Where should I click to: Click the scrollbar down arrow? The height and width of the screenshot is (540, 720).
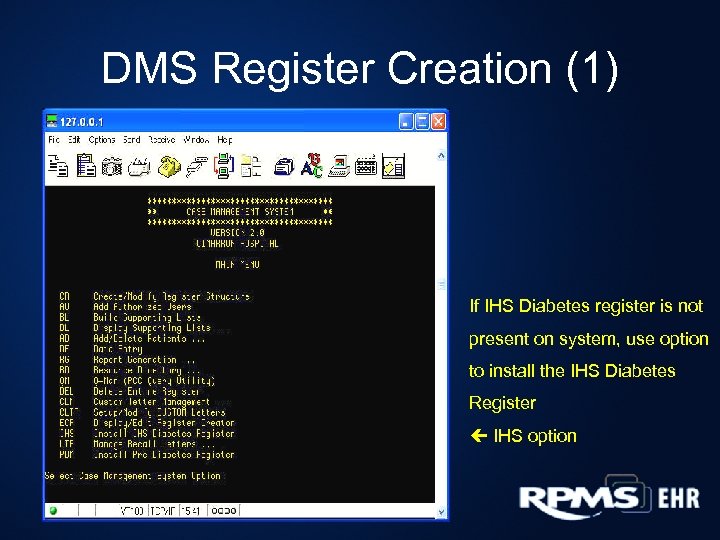[441, 511]
